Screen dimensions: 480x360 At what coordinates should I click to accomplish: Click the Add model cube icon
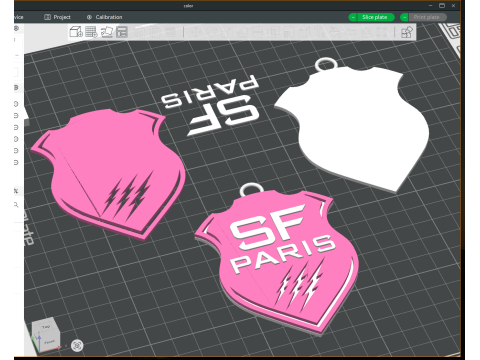[76, 32]
